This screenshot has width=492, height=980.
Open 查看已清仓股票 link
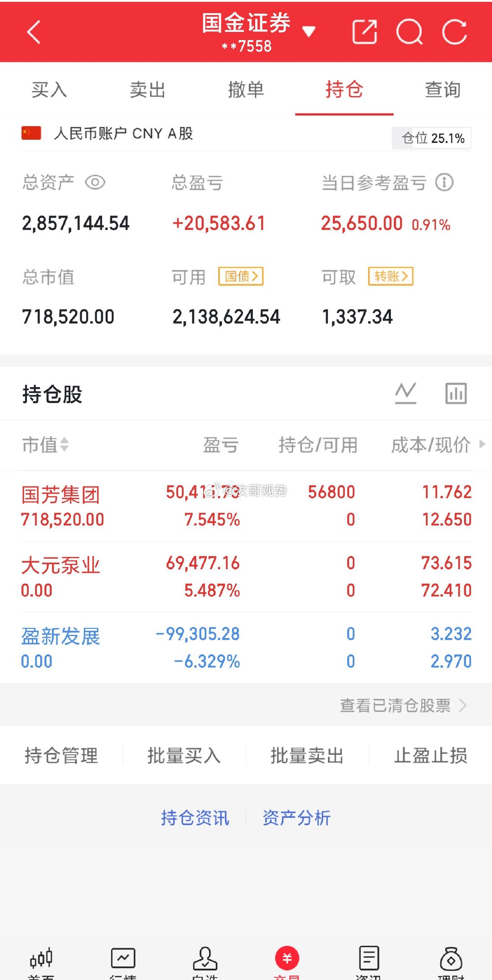(x=404, y=705)
